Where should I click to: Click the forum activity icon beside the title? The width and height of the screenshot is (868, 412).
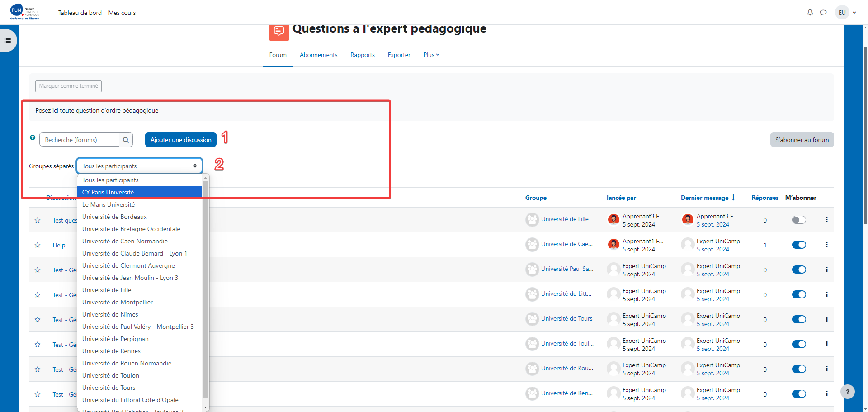279,32
